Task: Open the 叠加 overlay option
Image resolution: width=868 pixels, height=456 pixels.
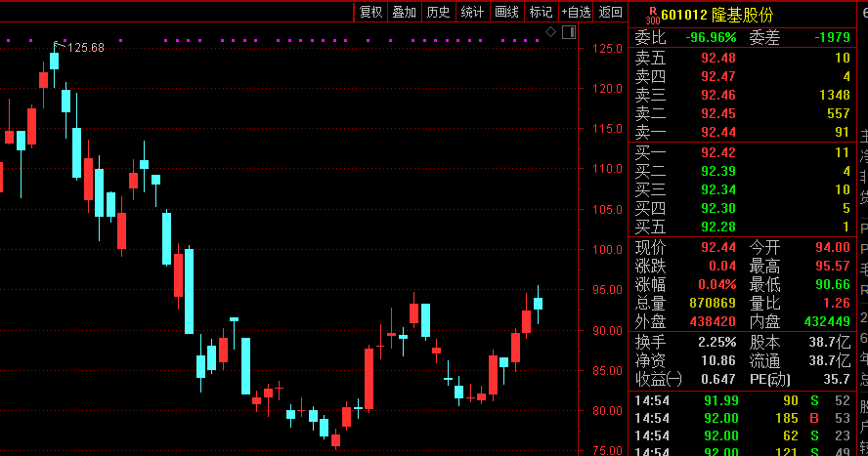Action: [404, 12]
